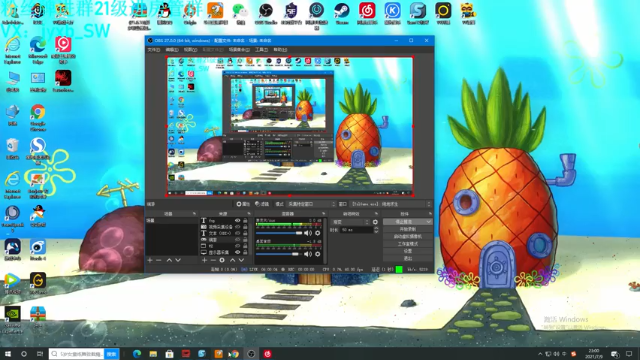Open 编辑 menu in OBS
640x360 pixels.
pos(172,49)
